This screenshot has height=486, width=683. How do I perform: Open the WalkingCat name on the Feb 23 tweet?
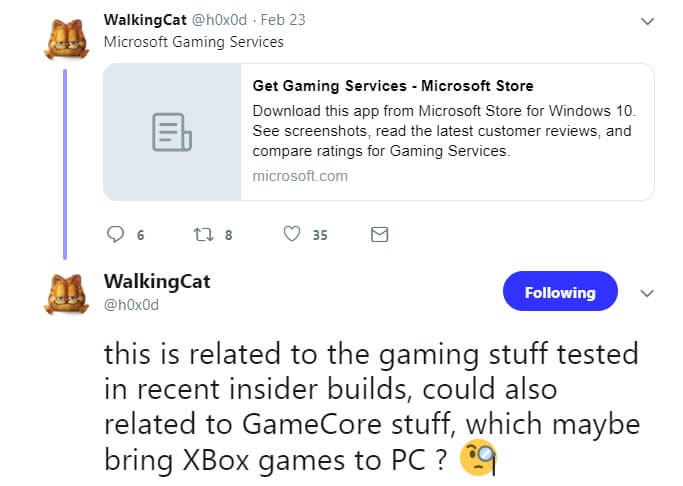tap(145, 20)
